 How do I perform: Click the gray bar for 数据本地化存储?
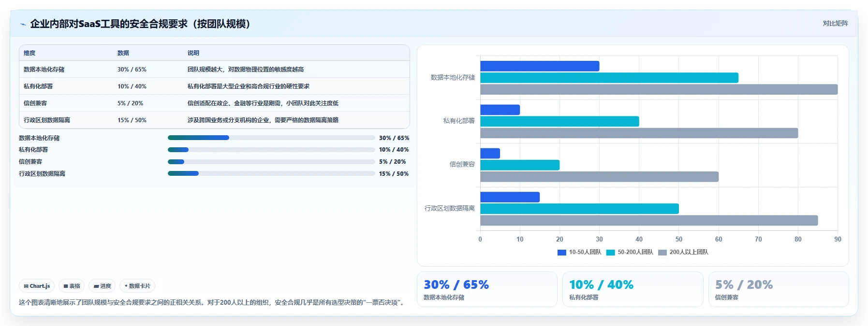click(x=659, y=89)
